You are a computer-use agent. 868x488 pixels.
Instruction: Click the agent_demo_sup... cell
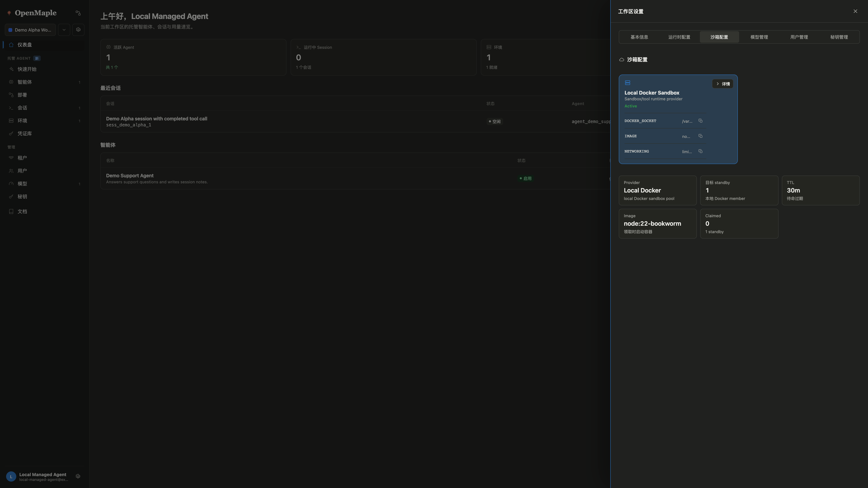591,122
